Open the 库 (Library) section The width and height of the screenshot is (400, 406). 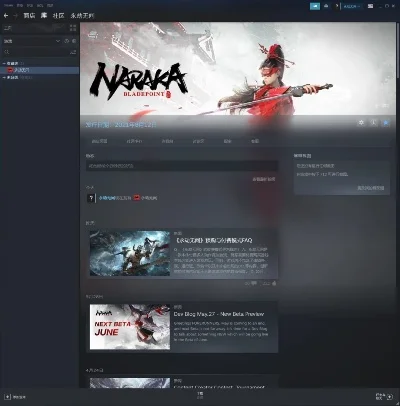click(44, 16)
